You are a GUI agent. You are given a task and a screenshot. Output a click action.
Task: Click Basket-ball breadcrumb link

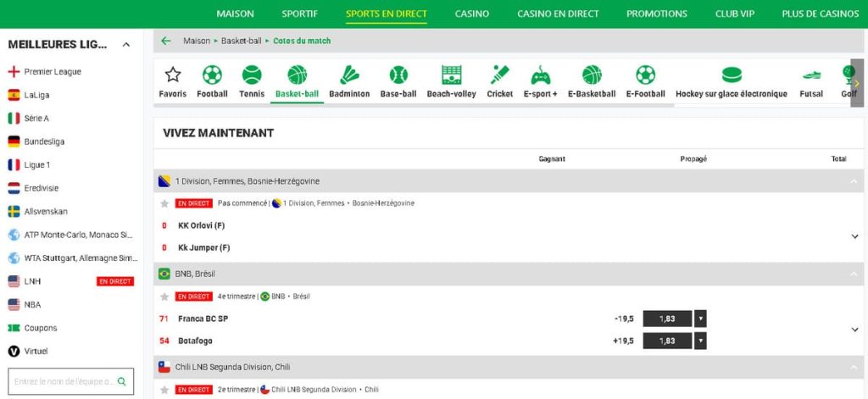[242, 41]
